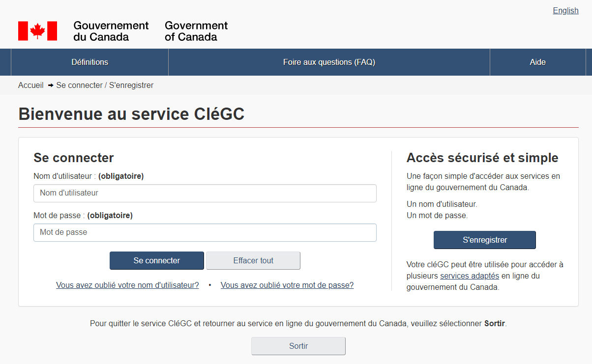Open Foire aux questions (FAQ)
Viewport: 592px width, 364px height.
(x=329, y=62)
